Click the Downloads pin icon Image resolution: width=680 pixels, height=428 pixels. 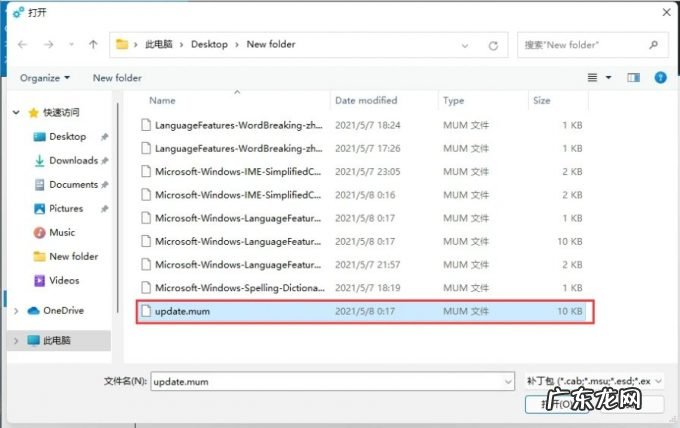pyautogui.click(x=104, y=161)
